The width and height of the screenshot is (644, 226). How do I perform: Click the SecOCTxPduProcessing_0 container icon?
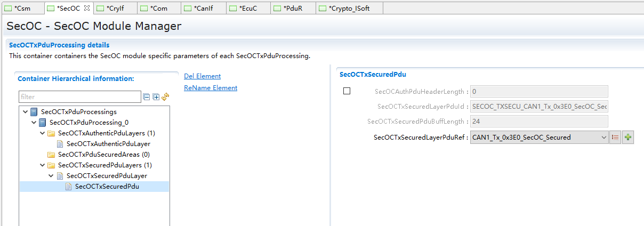(x=43, y=123)
